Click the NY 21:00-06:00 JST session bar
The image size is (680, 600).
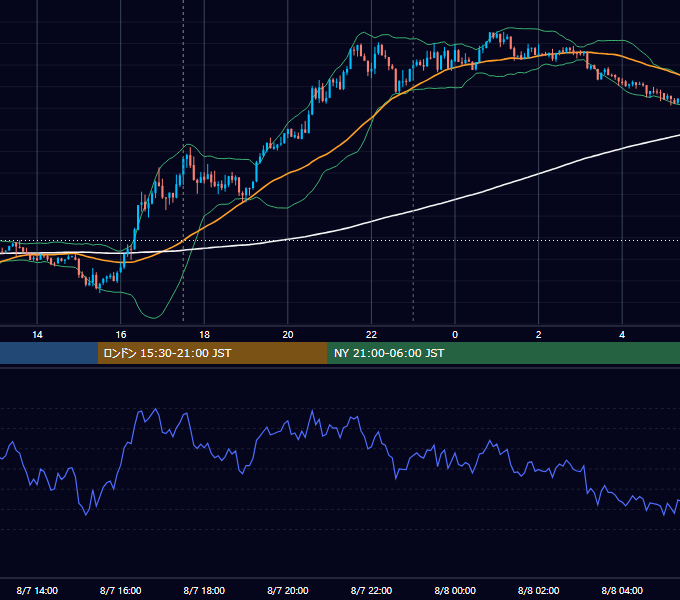pos(503,353)
